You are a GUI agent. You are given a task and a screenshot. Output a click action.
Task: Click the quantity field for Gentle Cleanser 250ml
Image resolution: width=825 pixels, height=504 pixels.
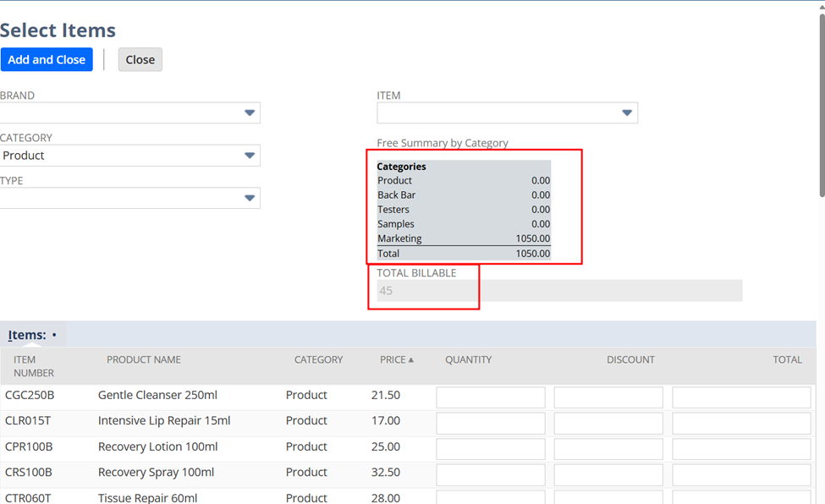(491, 397)
